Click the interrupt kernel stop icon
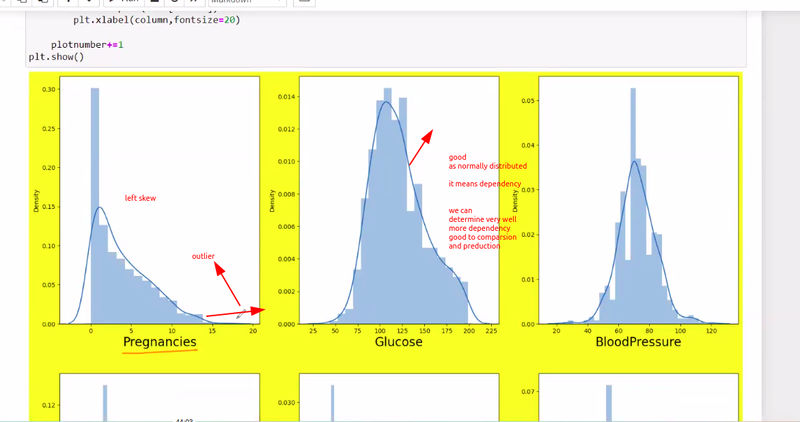 coord(153,2)
